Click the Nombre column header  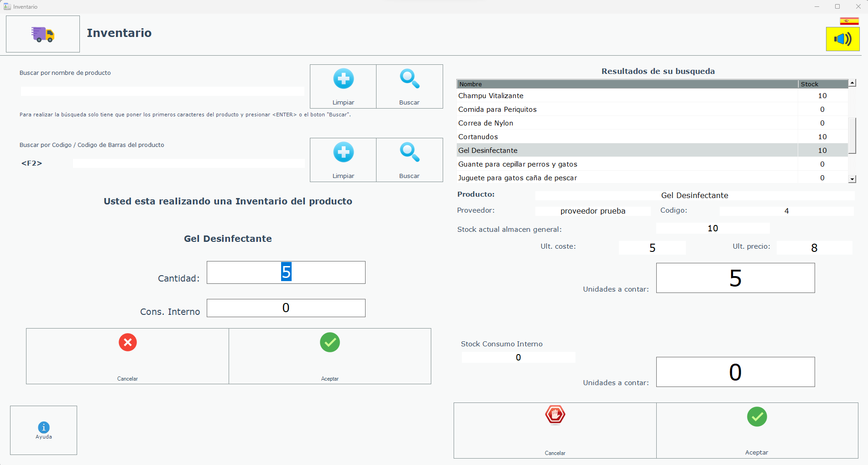627,84
